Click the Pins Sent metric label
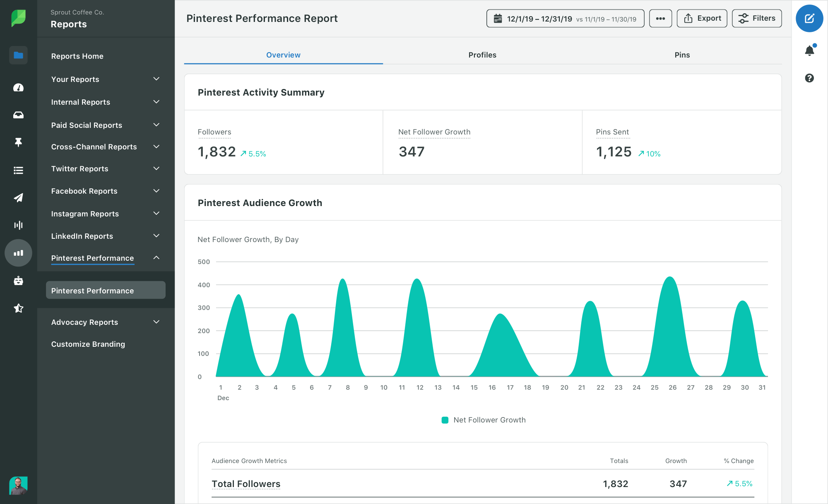 click(x=612, y=132)
